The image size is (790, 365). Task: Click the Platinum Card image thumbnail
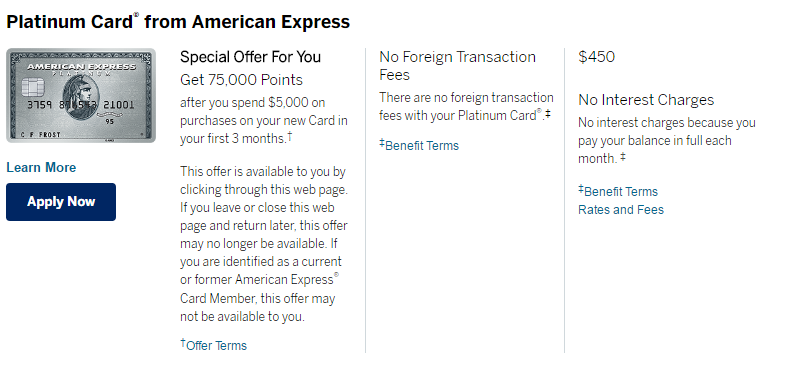pos(81,96)
